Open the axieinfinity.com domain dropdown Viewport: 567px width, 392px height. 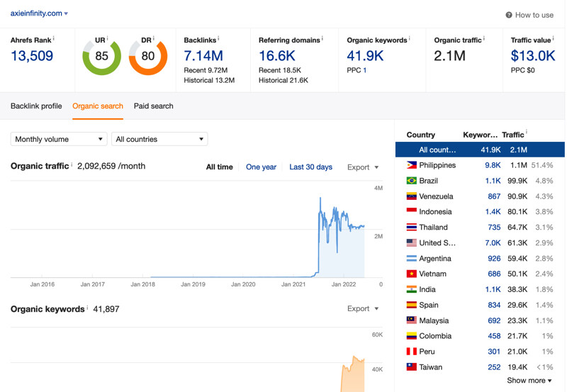[x=39, y=13]
